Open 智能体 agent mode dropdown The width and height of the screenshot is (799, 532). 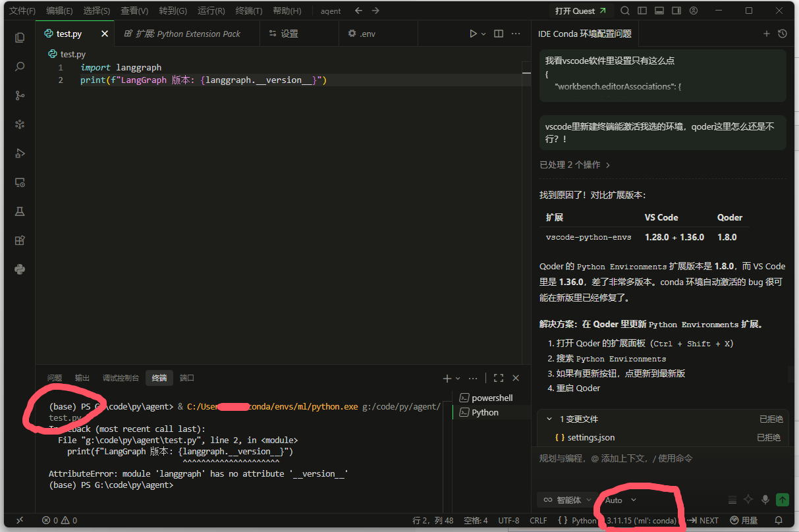point(566,500)
